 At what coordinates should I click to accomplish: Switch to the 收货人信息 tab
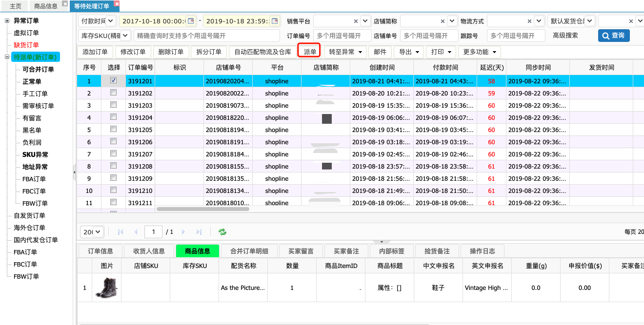[x=149, y=251]
